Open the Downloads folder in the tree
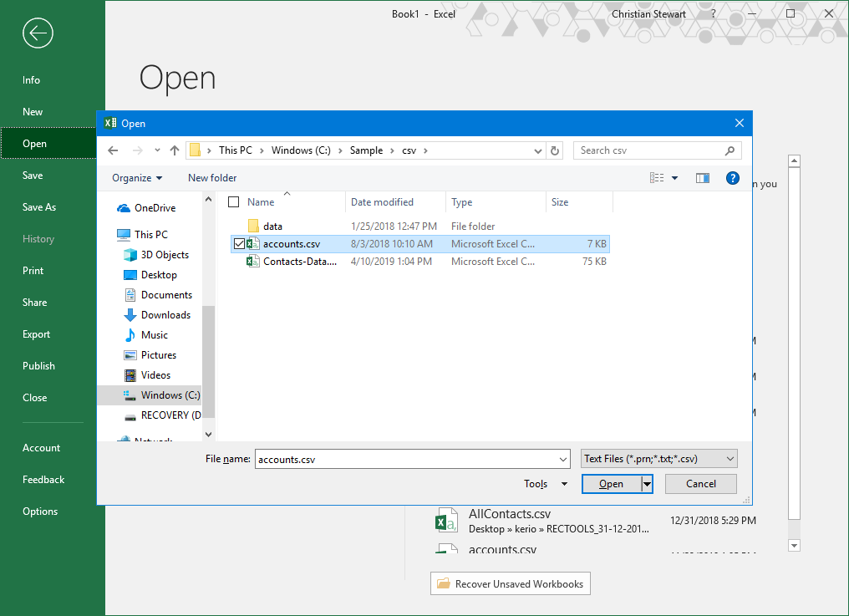The height and width of the screenshot is (616, 849). pos(165,315)
